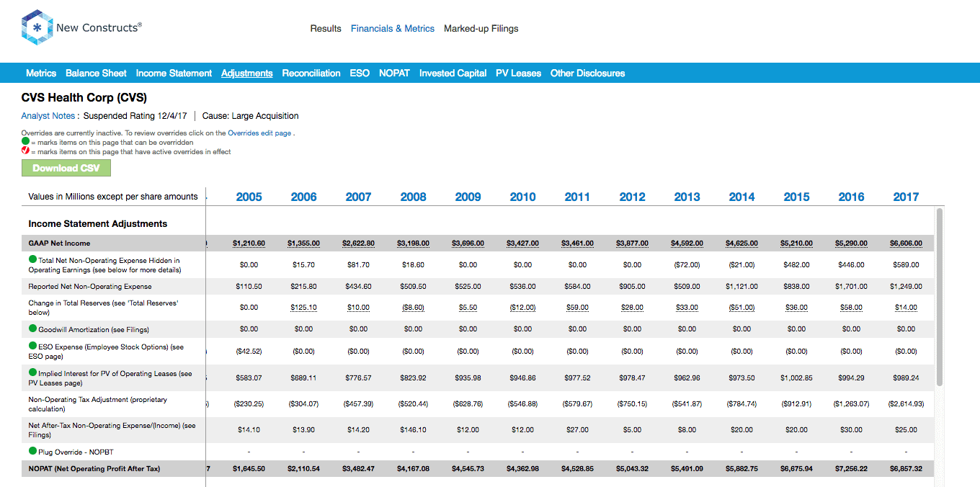Go to the Invested Capital section

pyautogui.click(x=453, y=73)
